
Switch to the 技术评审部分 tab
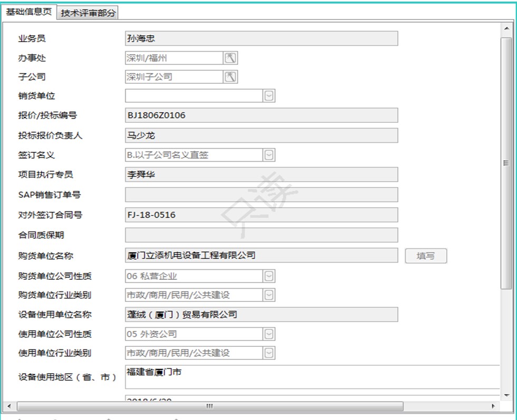tap(88, 13)
